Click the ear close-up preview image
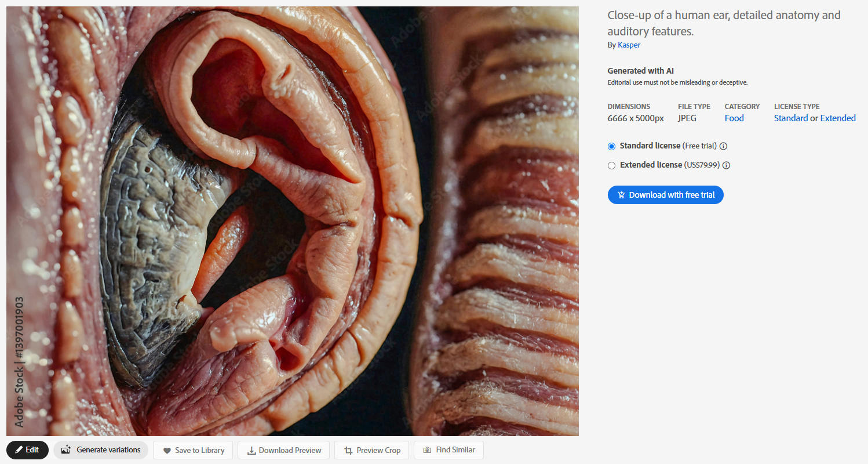The height and width of the screenshot is (464, 868). pyautogui.click(x=293, y=221)
